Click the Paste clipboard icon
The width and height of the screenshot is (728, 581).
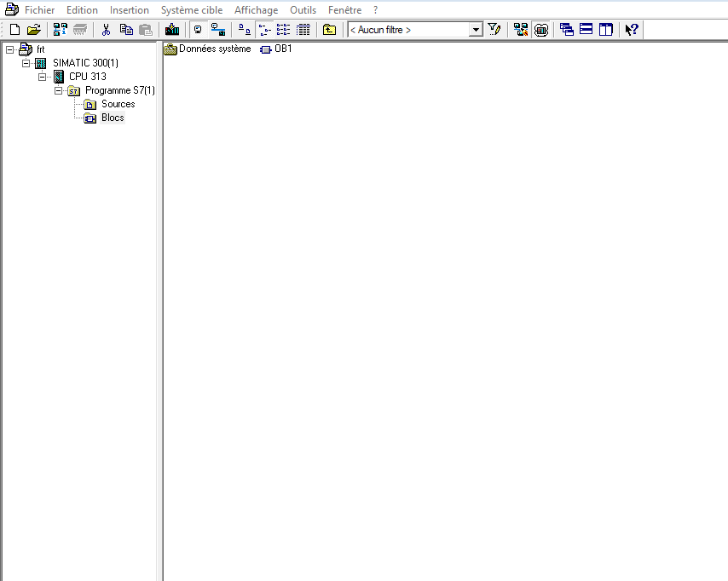coord(146,30)
